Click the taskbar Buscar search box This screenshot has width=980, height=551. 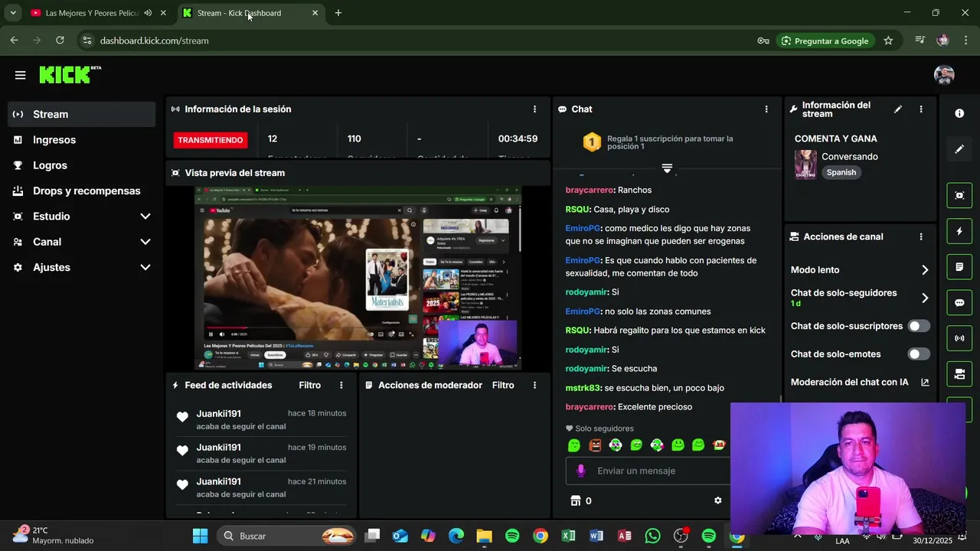click(x=288, y=536)
